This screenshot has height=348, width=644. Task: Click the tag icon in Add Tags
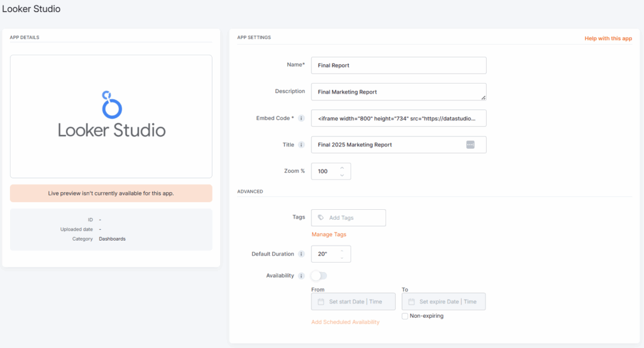(321, 217)
